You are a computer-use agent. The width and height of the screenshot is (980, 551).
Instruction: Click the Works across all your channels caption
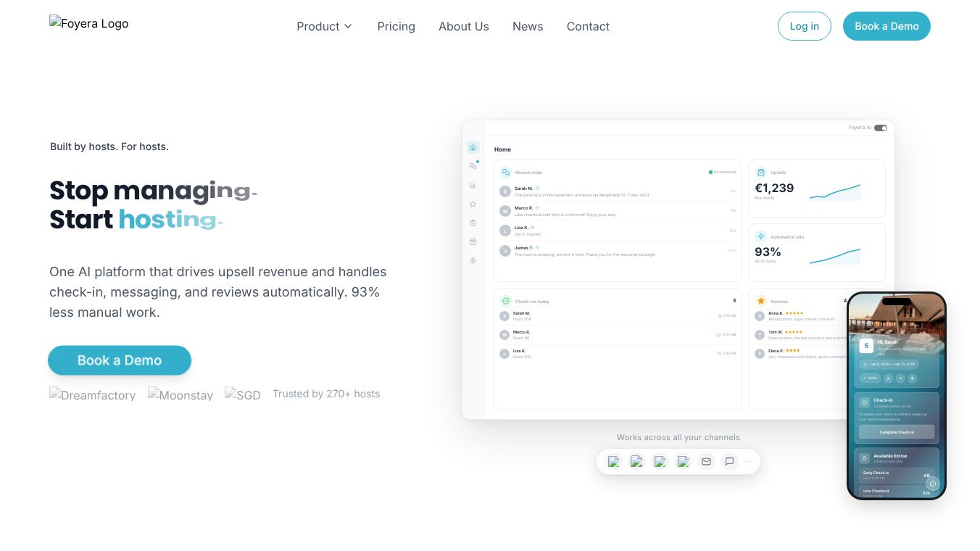point(678,437)
